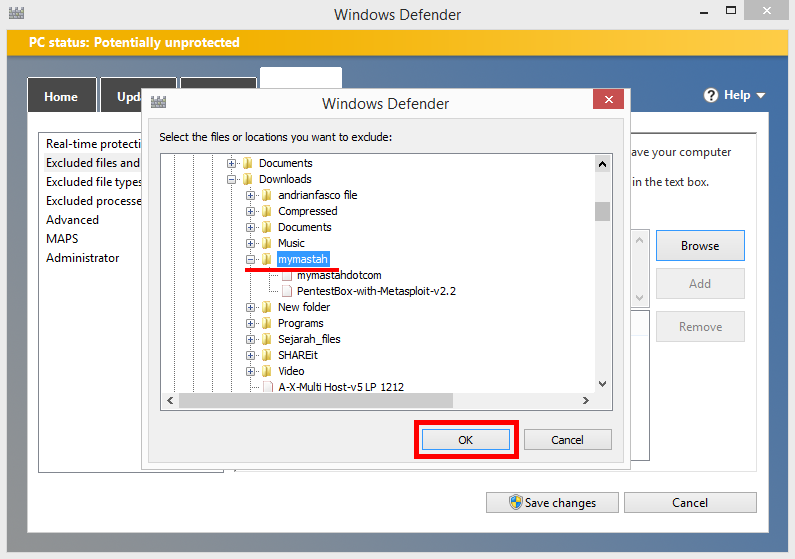Click the Downloads folder icon
This screenshot has width=795, height=559.
(x=248, y=179)
